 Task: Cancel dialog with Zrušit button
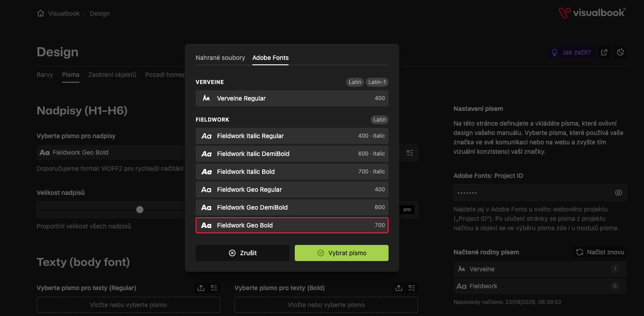243,253
